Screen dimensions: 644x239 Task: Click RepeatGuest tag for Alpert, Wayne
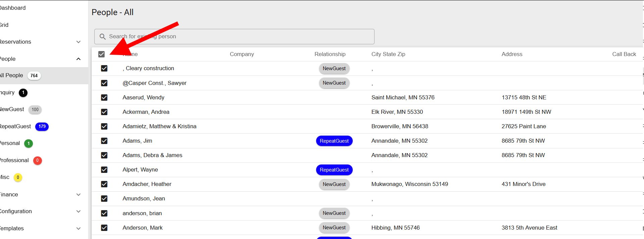[x=334, y=170]
